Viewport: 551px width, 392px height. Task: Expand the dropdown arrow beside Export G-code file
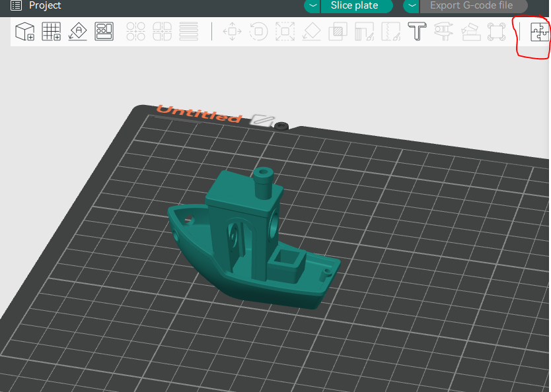click(x=411, y=6)
